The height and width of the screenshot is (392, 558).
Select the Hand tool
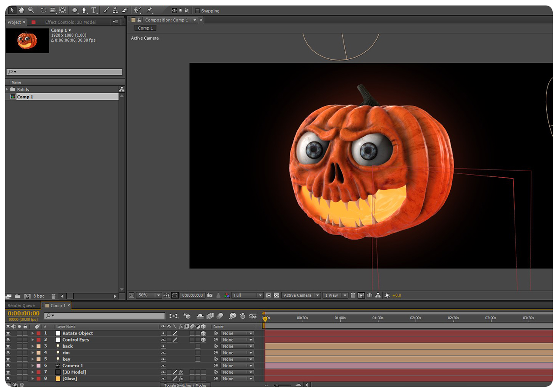click(x=21, y=10)
